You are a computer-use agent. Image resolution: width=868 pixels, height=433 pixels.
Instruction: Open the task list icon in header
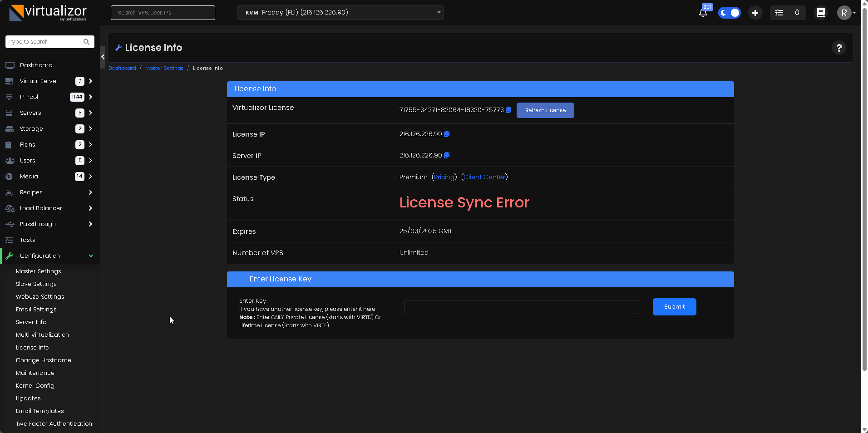click(779, 13)
